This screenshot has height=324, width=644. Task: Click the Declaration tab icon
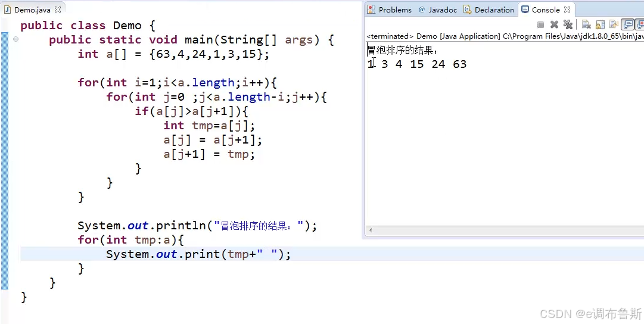point(468,10)
